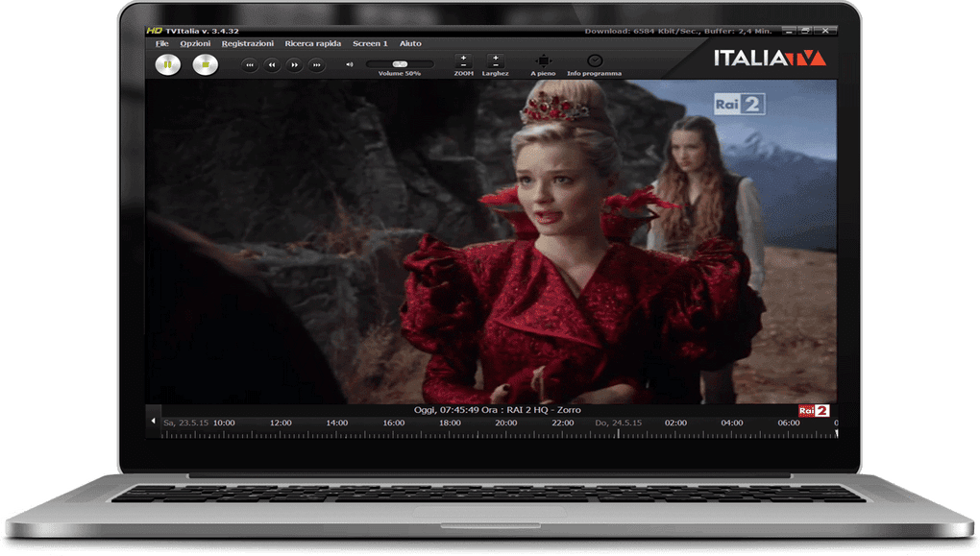The image size is (980, 556).
Task: Open the Opzioni menu
Action: point(195,44)
